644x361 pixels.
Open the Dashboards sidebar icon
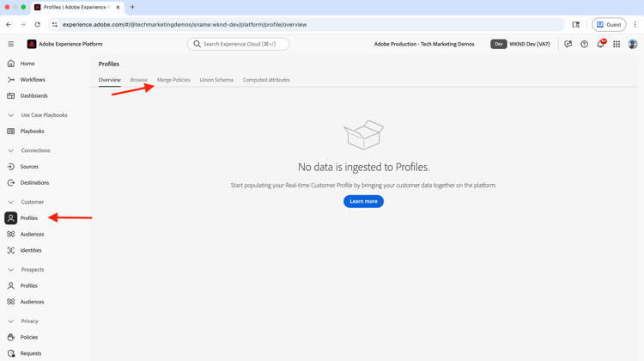point(11,95)
